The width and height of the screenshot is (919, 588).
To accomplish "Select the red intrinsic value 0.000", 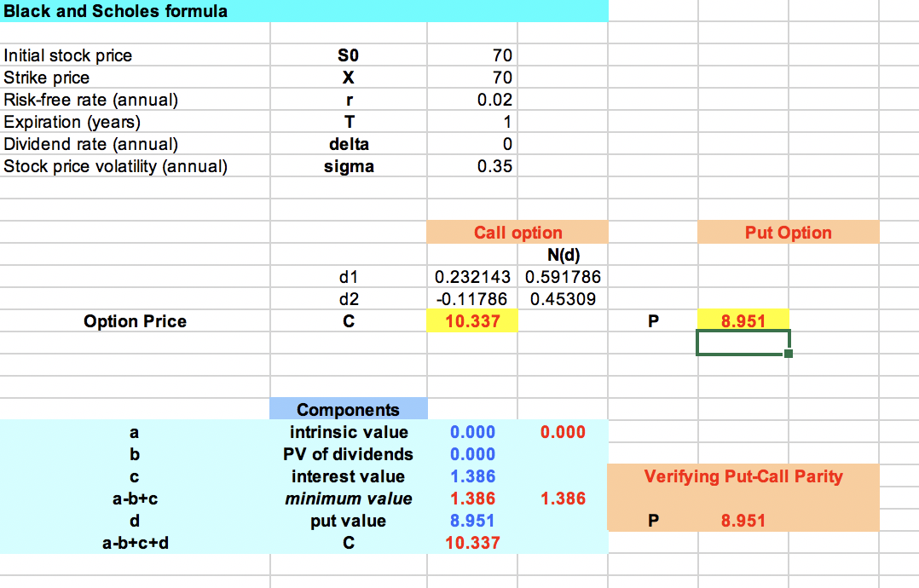I will 563,432.
